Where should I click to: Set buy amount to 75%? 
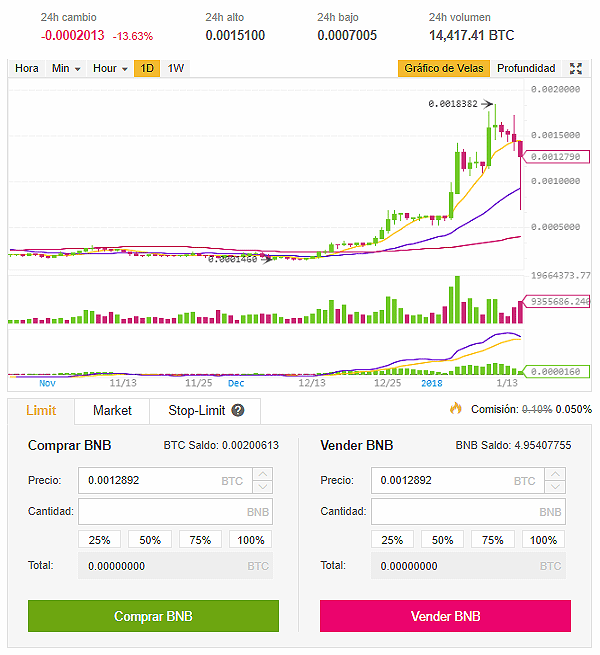click(x=200, y=540)
